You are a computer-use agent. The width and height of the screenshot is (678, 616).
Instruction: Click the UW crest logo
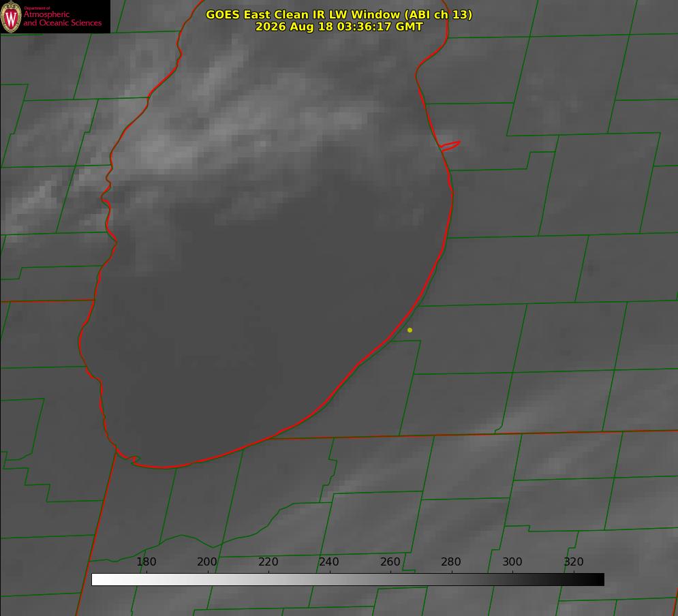pos(11,16)
